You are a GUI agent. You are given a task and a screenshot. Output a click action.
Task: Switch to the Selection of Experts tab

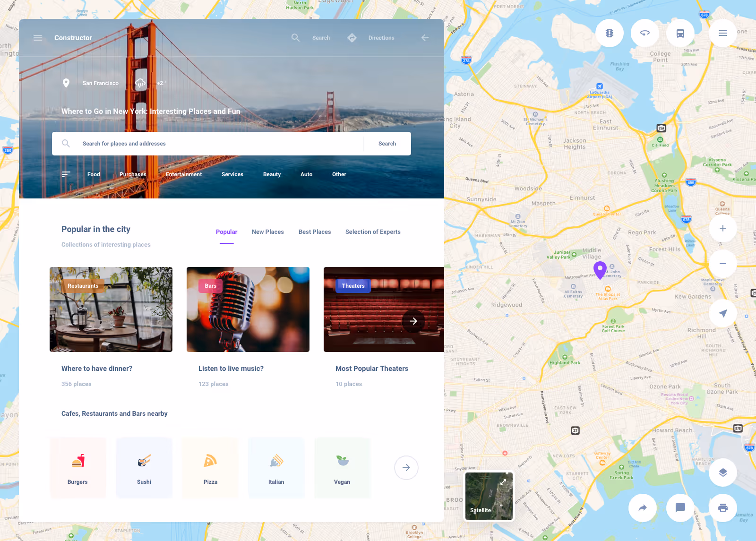click(x=373, y=232)
